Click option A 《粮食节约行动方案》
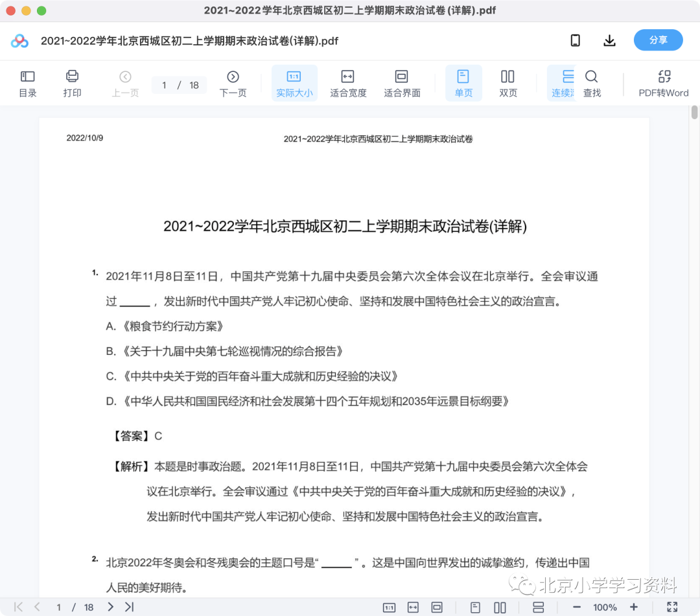 point(164,326)
